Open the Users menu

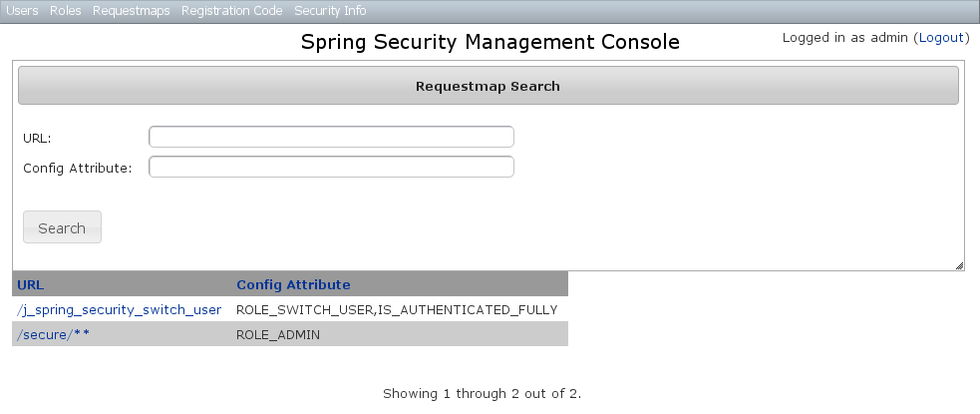pos(22,11)
